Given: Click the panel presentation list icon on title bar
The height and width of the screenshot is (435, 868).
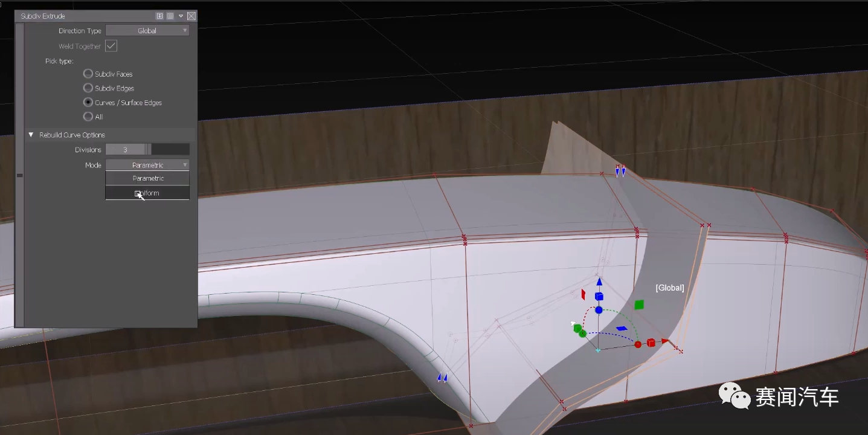Looking at the screenshot, I should point(170,16).
